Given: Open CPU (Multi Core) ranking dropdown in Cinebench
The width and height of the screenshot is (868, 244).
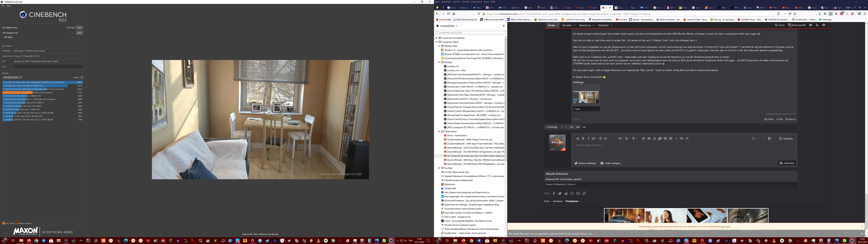Looking at the screenshot, I should pyautogui.click(x=12, y=77).
